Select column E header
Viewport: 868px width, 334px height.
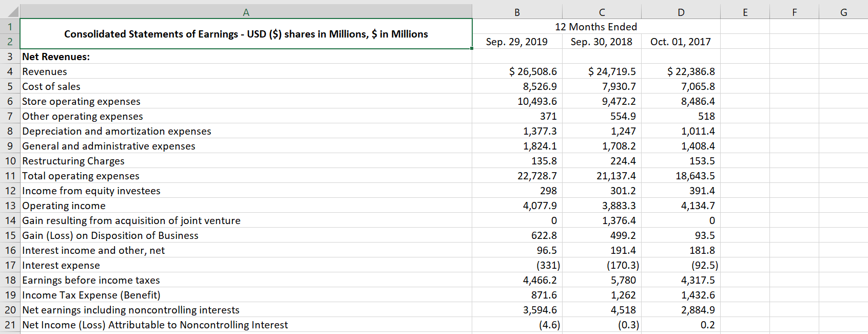tap(745, 12)
